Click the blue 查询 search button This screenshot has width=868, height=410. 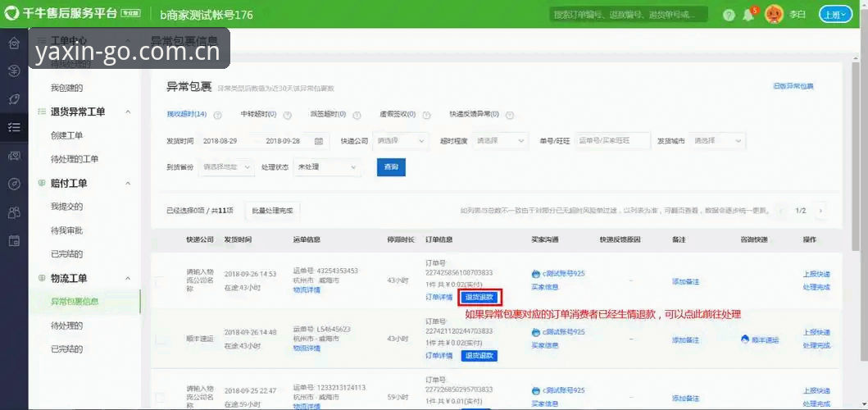click(x=391, y=166)
